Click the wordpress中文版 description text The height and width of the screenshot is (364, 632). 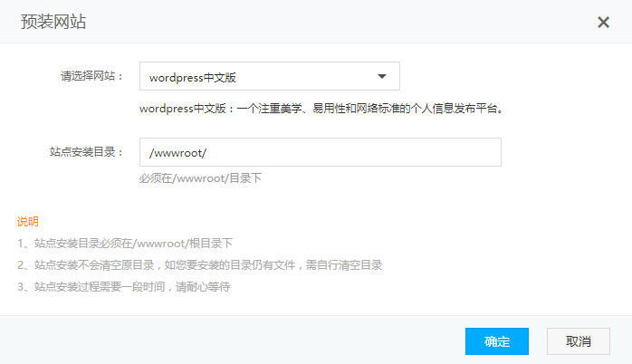[x=321, y=109]
